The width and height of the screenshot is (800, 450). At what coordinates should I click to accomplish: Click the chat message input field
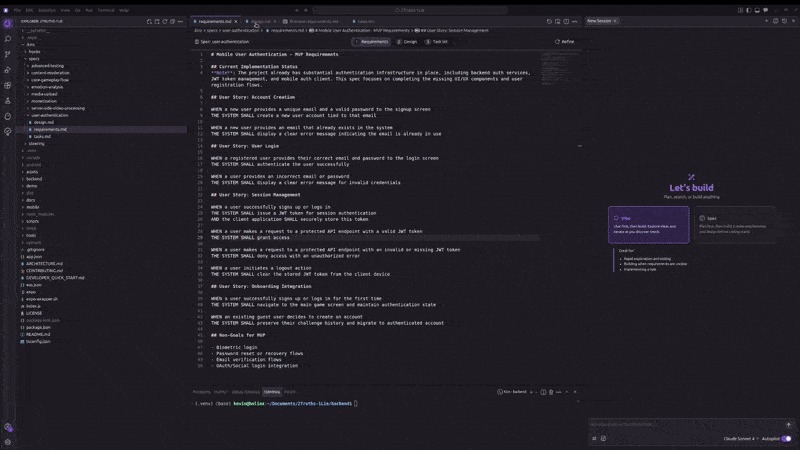(x=684, y=424)
